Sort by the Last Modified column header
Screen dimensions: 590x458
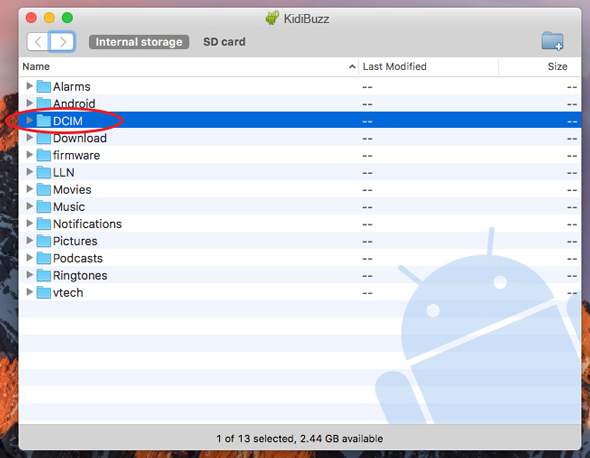point(429,67)
